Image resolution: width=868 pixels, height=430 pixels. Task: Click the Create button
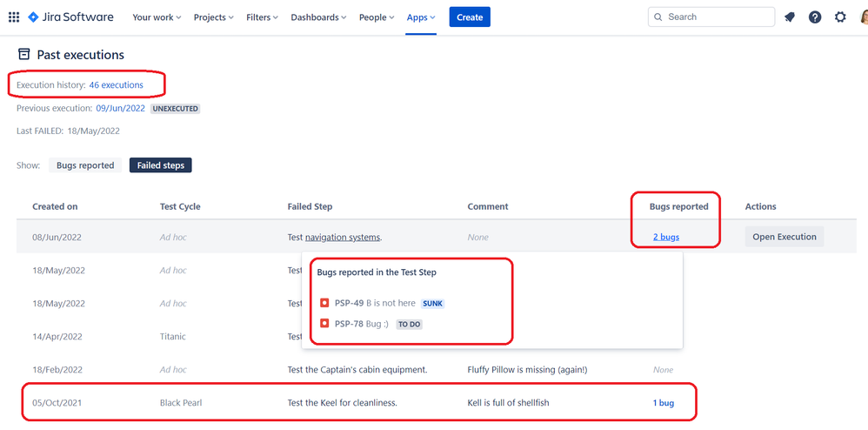(x=470, y=17)
